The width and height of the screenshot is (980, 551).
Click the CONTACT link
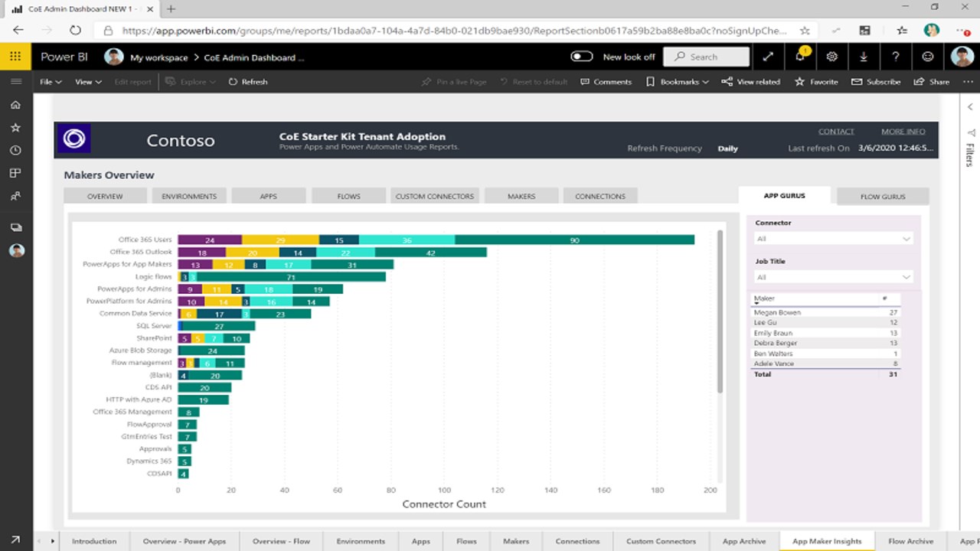click(x=836, y=132)
